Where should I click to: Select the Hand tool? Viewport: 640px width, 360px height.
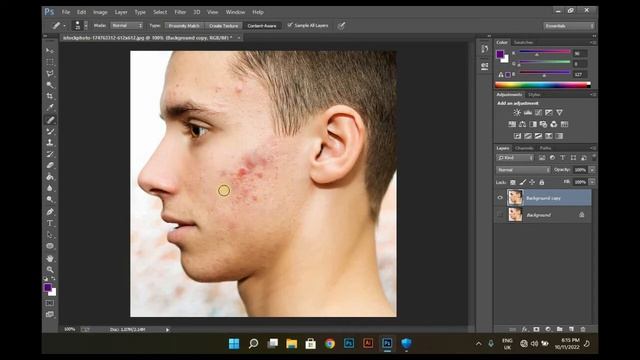click(x=50, y=258)
